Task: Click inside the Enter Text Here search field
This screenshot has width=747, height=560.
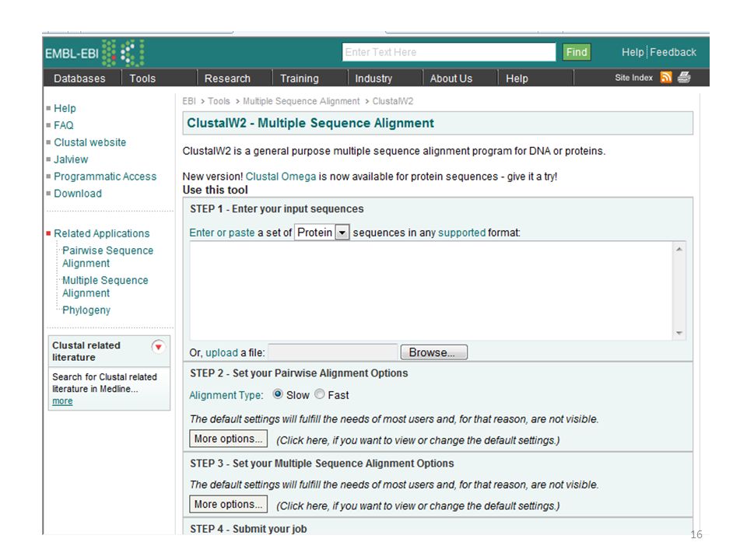Action: click(449, 52)
